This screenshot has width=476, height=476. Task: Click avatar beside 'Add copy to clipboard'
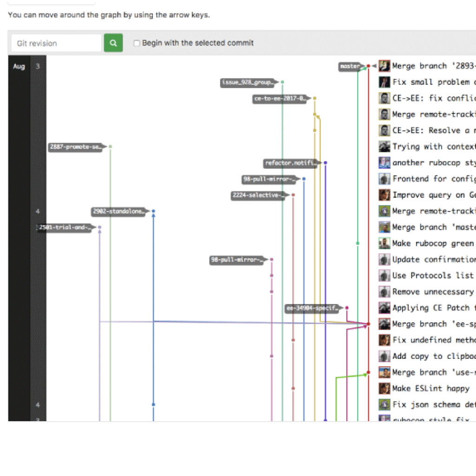(384, 356)
